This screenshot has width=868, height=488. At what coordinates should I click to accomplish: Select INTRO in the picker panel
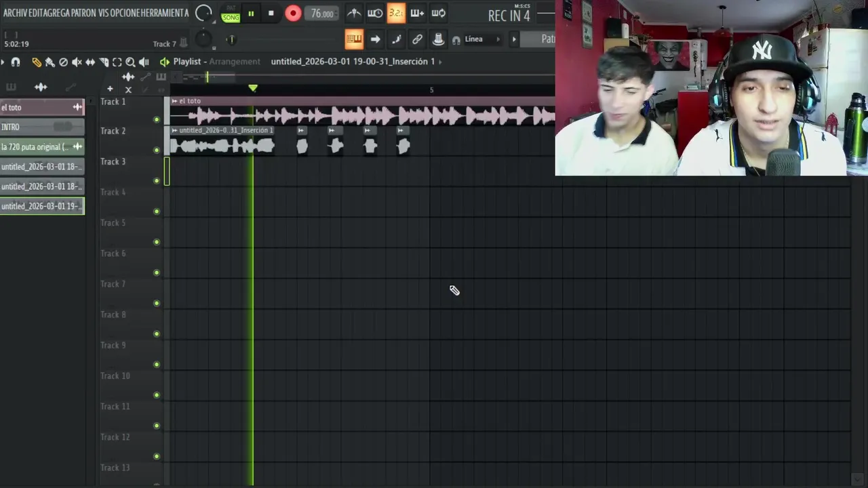[42, 127]
